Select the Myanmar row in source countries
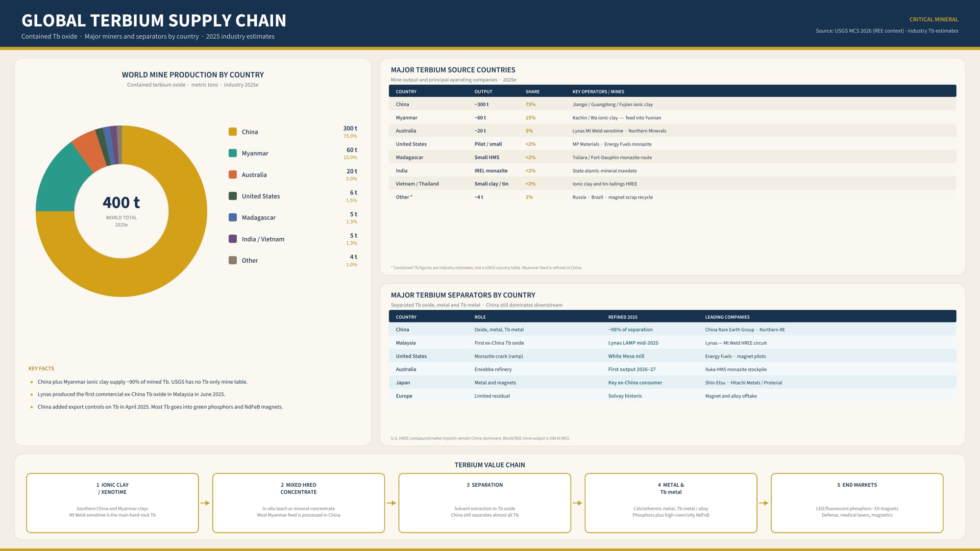 (x=672, y=118)
